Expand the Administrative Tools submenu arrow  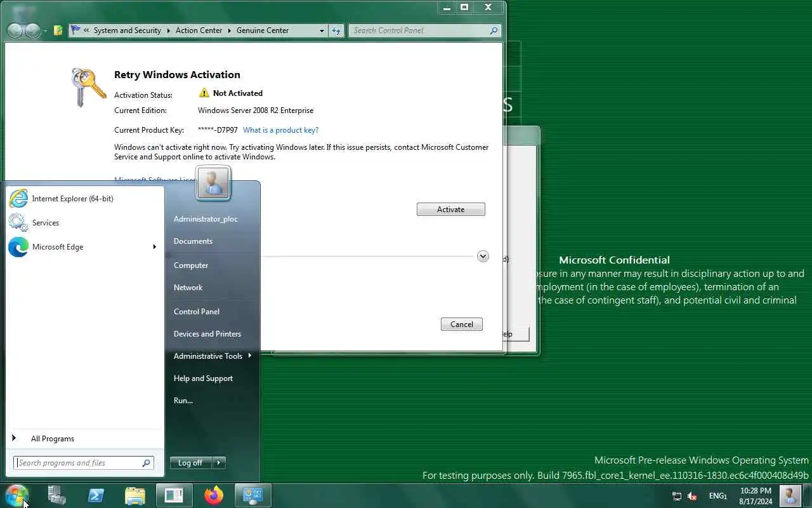pos(250,356)
